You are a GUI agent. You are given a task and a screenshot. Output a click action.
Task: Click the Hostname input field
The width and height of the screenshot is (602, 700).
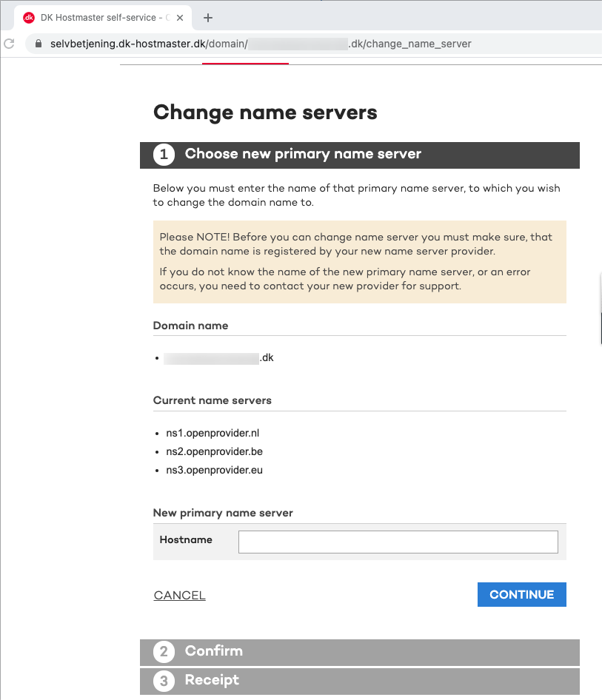pyautogui.click(x=398, y=542)
